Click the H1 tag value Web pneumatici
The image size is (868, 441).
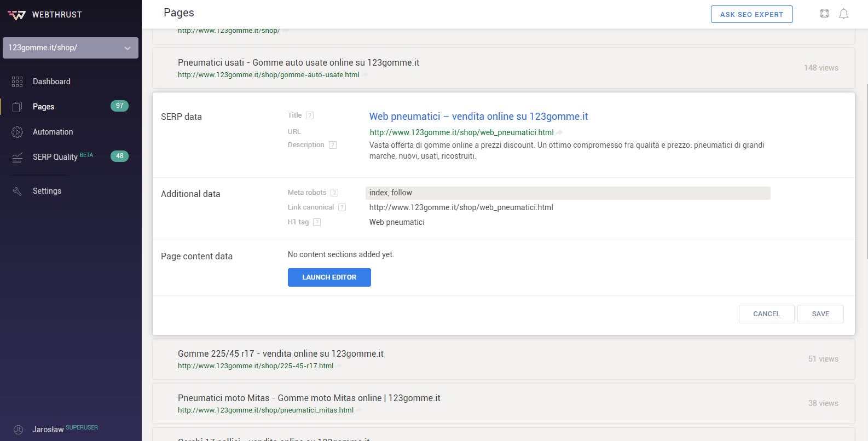pos(397,222)
